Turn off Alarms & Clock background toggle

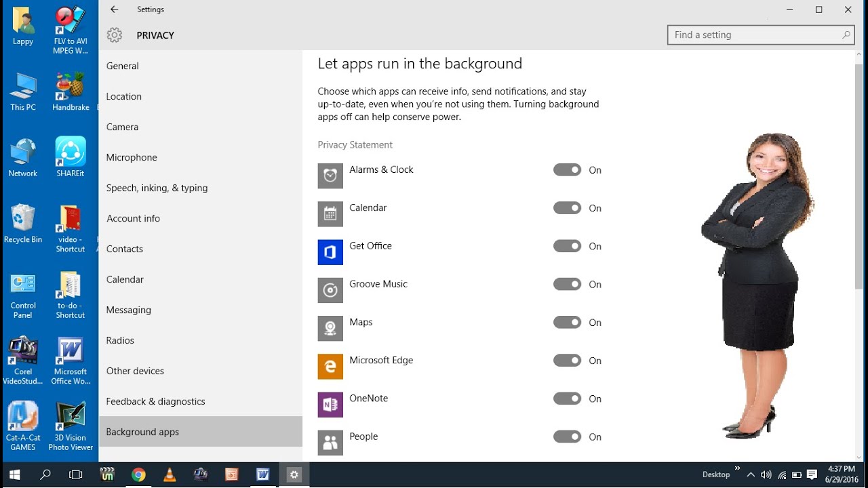tap(567, 170)
